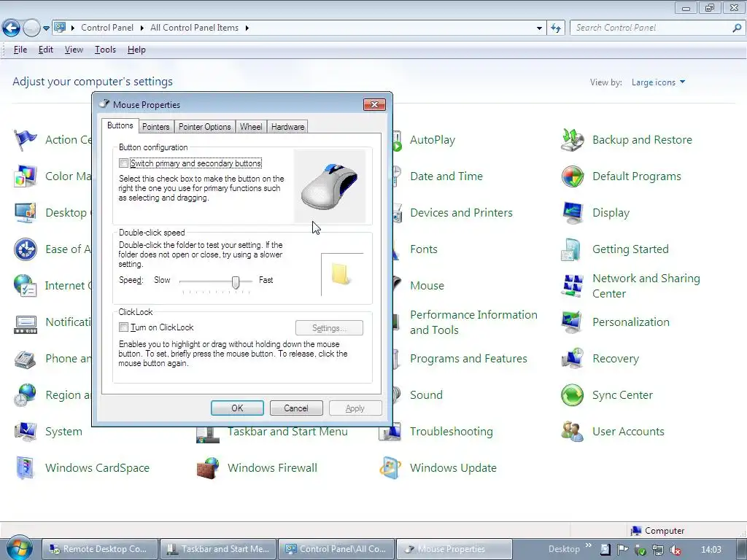Image resolution: width=747 pixels, height=560 pixels.
Task: Open the View menu
Action: [74, 50]
